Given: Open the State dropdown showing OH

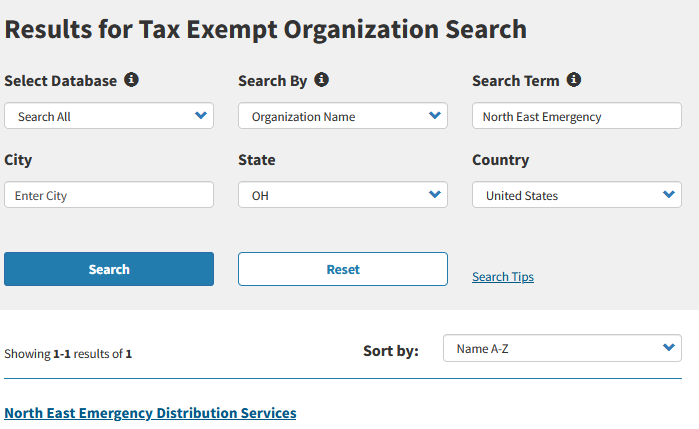Looking at the screenshot, I should coord(343,194).
